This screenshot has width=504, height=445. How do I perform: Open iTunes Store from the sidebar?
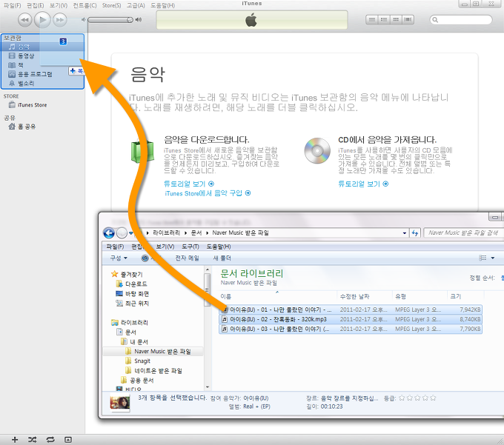[x=28, y=105]
